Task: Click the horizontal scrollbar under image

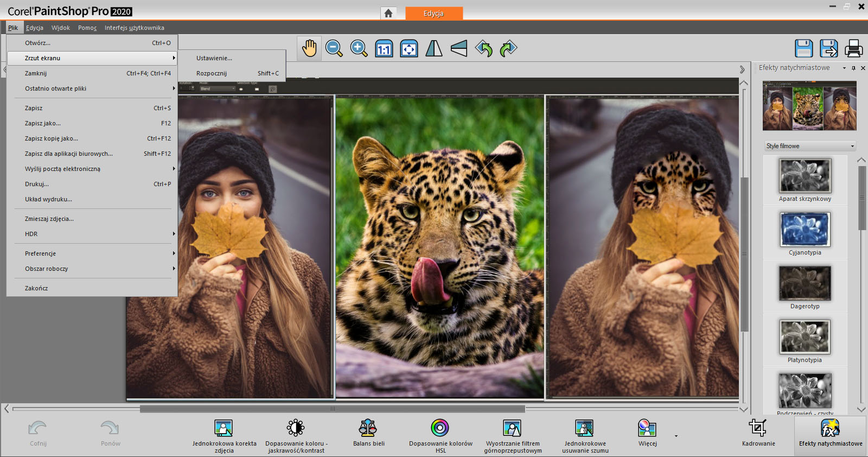Action: [x=332, y=409]
